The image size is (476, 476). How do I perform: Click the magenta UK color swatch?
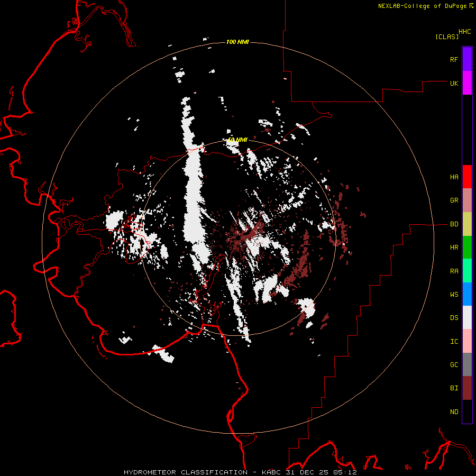(x=467, y=83)
